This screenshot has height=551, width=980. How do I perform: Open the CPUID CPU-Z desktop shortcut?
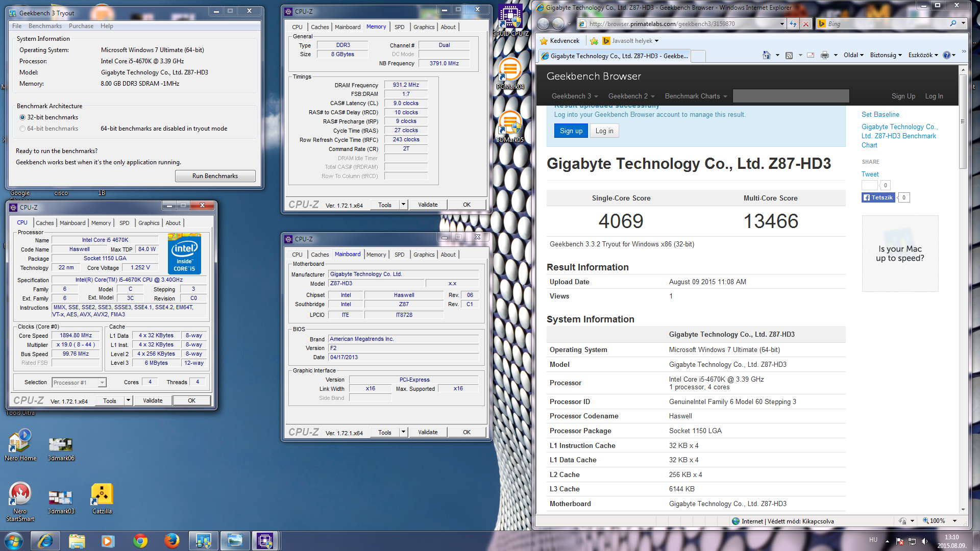(x=510, y=20)
